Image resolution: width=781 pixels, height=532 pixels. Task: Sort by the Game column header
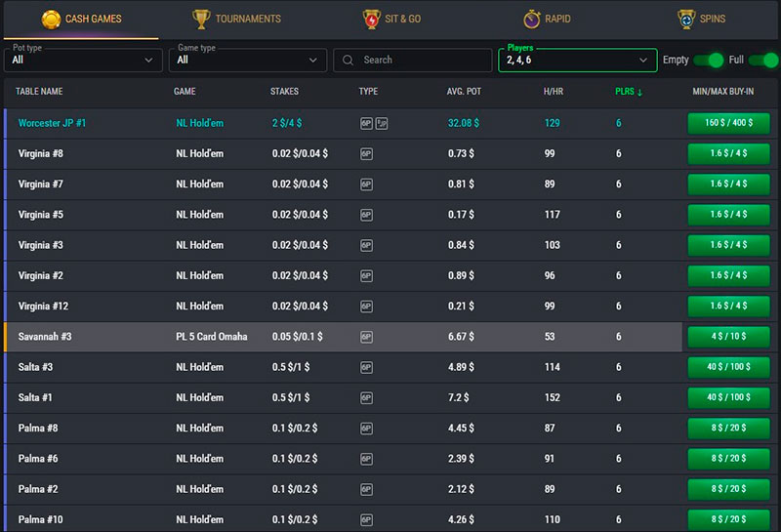pyautogui.click(x=185, y=92)
